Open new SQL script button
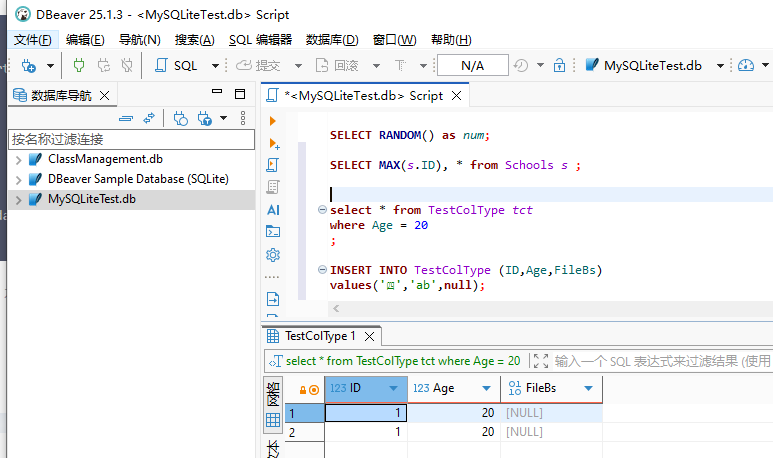The width and height of the screenshot is (773, 458). (176, 66)
